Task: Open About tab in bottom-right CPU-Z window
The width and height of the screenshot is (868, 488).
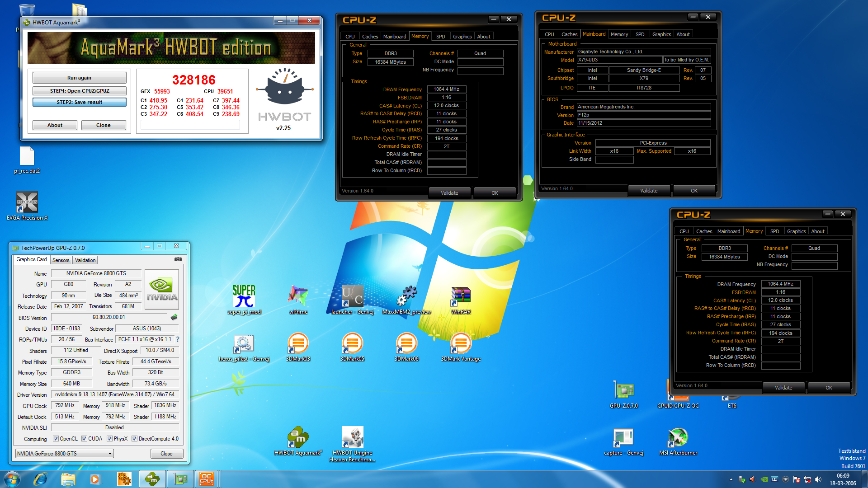Action: pyautogui.click(x=818, y=231)
